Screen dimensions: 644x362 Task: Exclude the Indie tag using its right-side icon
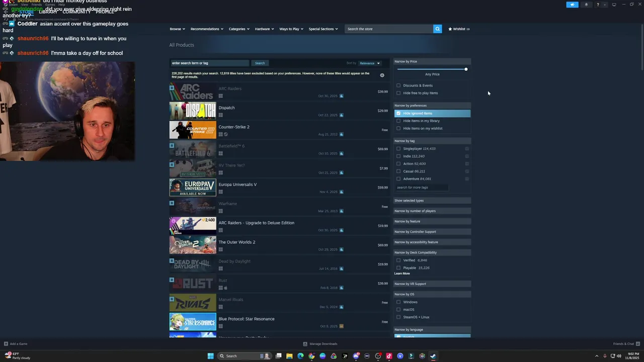click(467, 156)
